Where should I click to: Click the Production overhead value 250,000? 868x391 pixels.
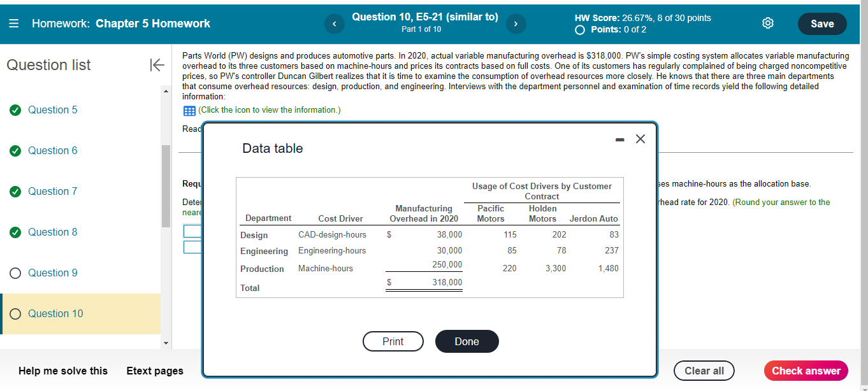click(x=447, y=264)
